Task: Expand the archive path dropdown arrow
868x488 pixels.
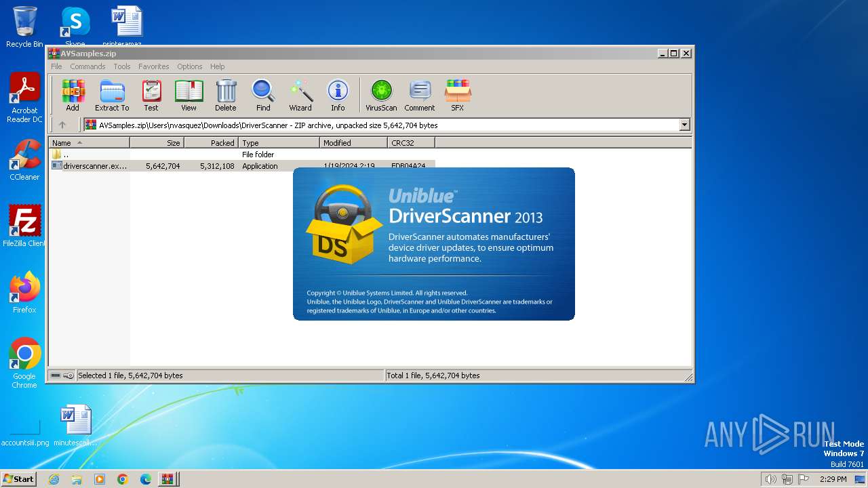Action: (684, 125)
